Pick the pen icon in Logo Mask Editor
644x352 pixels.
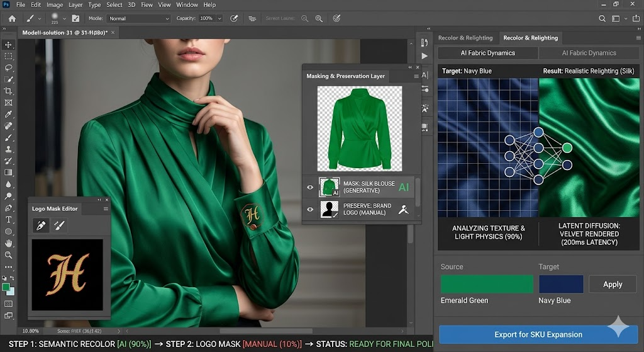[41, 225]
